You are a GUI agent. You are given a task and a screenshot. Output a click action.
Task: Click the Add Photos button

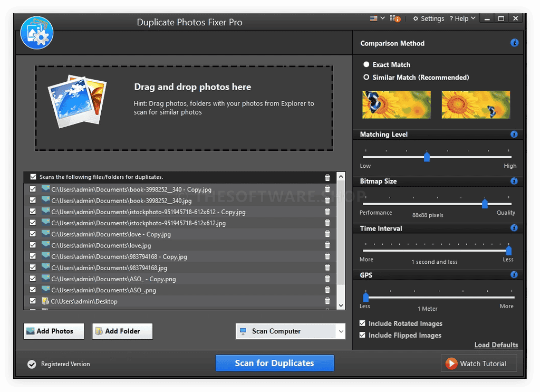(x=54, y=331)
